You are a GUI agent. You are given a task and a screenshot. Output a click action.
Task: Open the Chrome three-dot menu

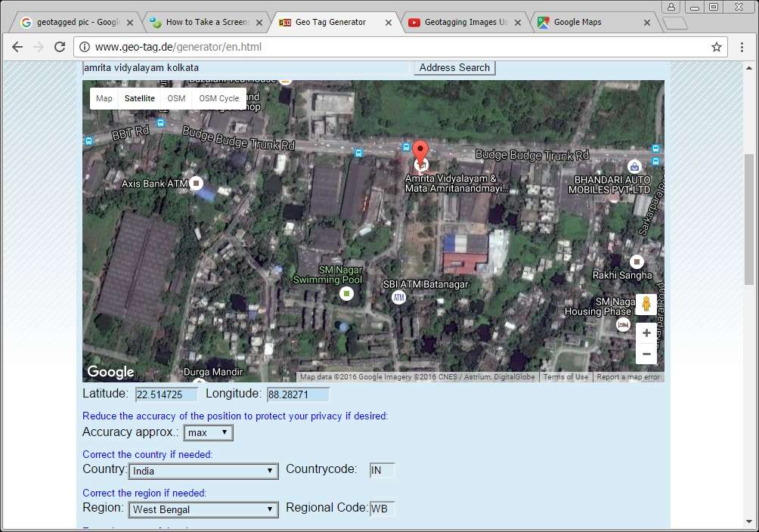coord(742,47)
